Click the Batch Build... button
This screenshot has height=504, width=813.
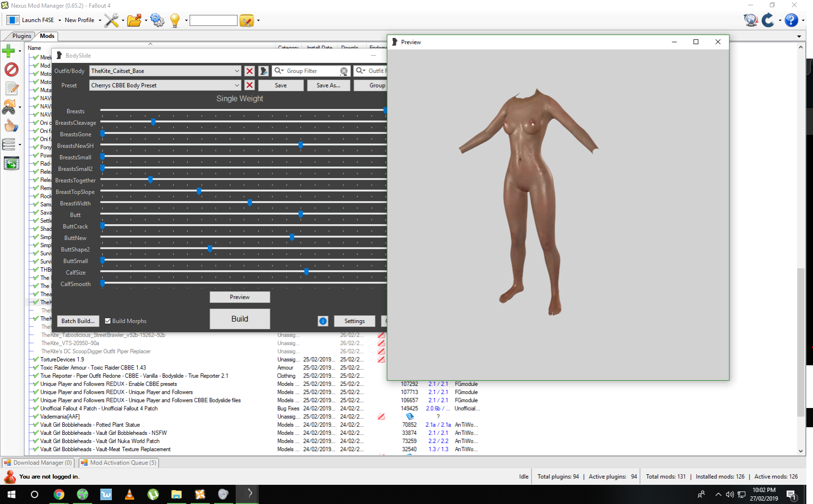click(78, 321)
